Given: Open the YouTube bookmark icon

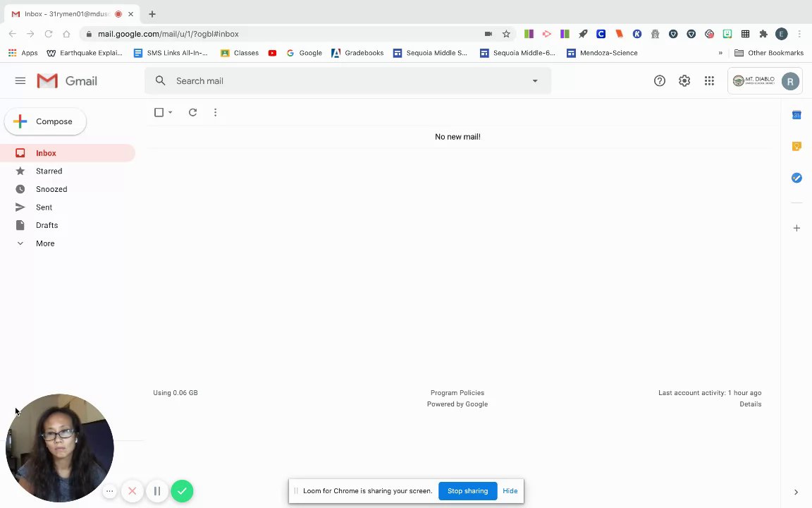Looking at the screenshot, I should (x=272, y=53).
